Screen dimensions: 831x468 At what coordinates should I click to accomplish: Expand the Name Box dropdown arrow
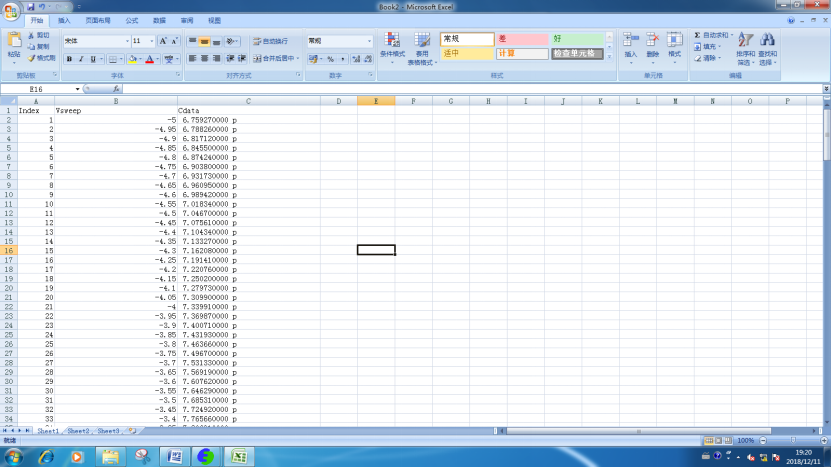[77, 89]
